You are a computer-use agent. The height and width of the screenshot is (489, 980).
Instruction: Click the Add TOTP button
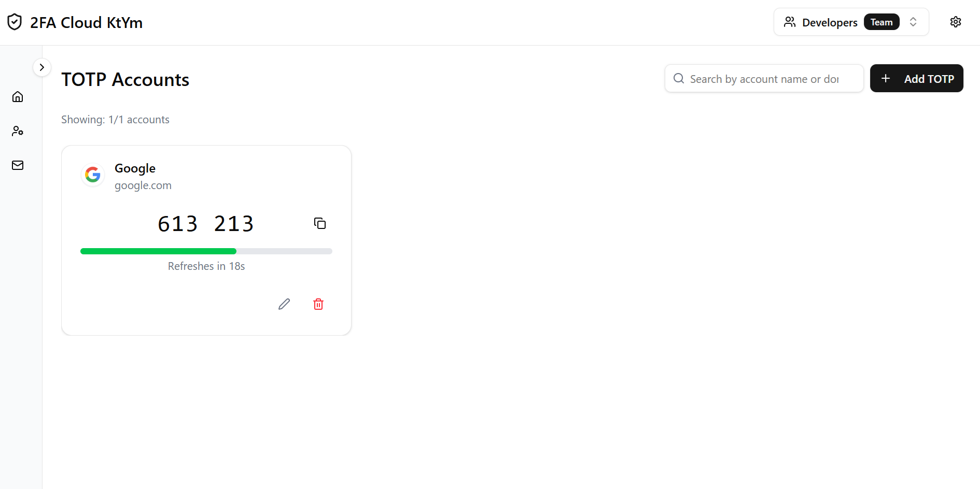(916, 78)
